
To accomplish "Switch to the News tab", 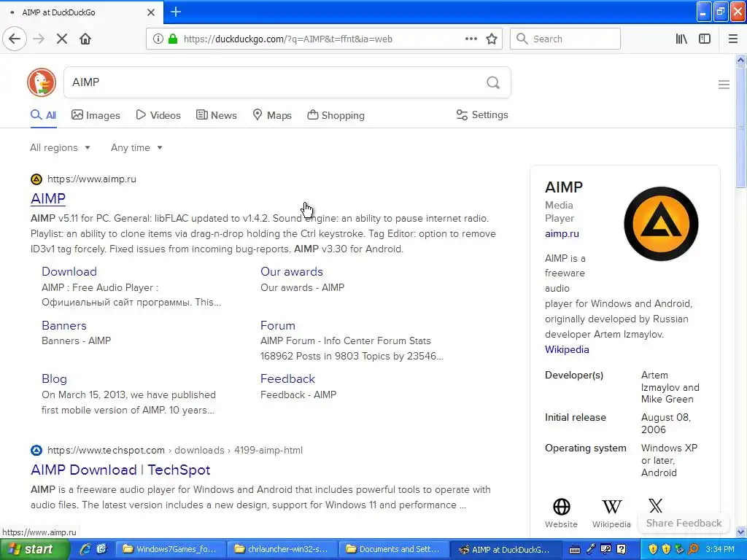I will click(216, 115).
